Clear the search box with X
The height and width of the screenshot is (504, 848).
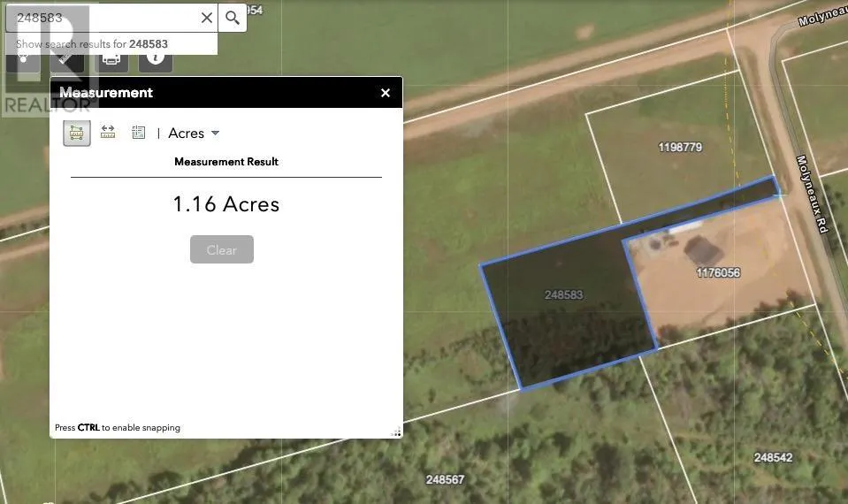point(207,18)
